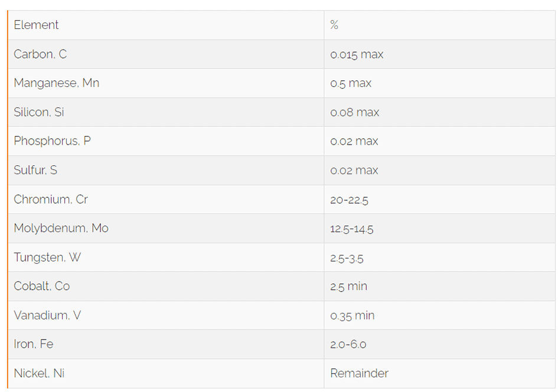Select the Molybdenum, Mo row label
This screenshot has width=558, height=392.
[x=61, y=228]
